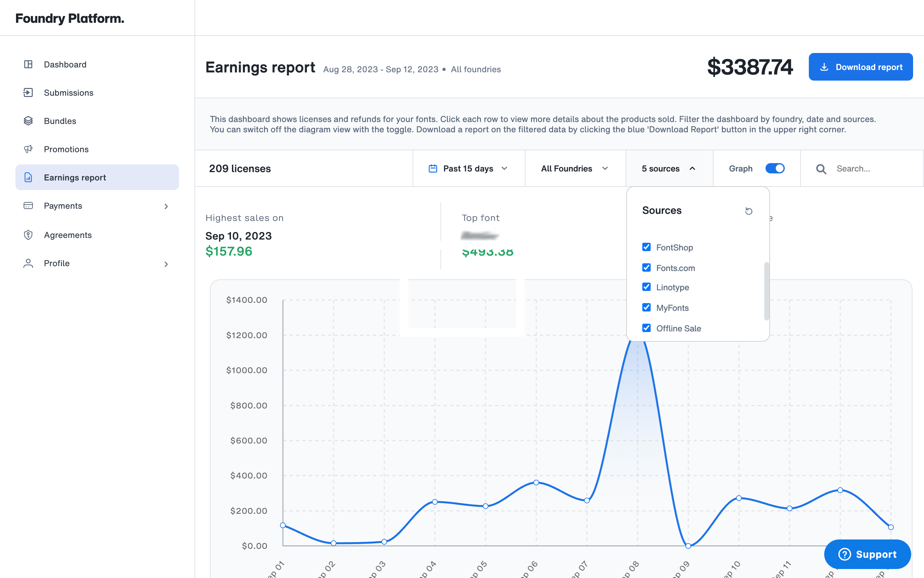This screenshot has height=578, width=924.
Task: Click the question mark icon on Support
Action: coord(844,554)
